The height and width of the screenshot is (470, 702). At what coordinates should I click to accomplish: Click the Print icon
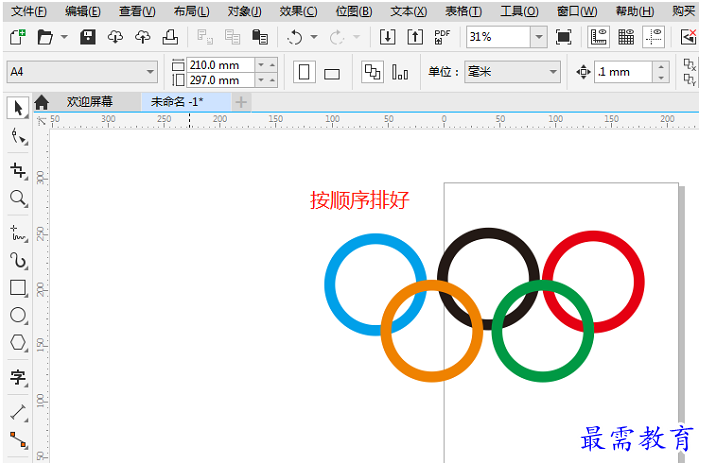(x=170, y=37)
